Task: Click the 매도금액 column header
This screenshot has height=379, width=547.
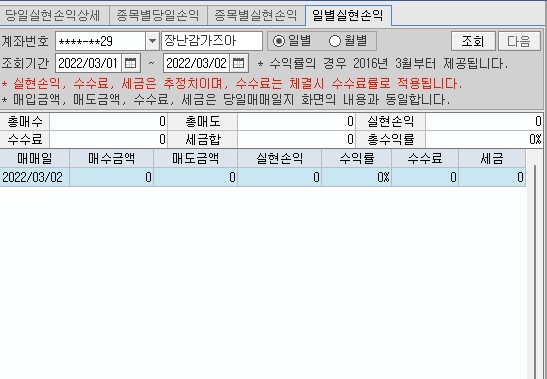Action: [x=196, y=159]
